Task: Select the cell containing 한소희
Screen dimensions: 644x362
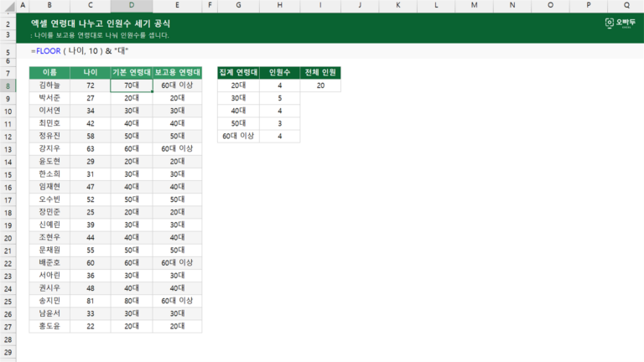Action: click(x=49, y=174)
